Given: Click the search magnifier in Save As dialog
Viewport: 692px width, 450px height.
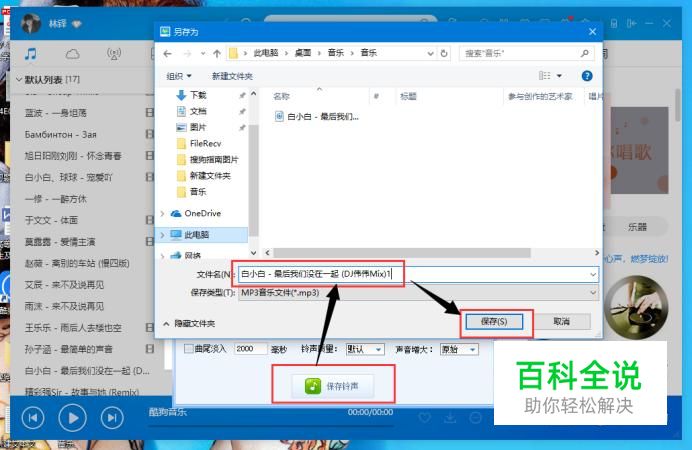Looking at the screenshot, I should (585, 53).
